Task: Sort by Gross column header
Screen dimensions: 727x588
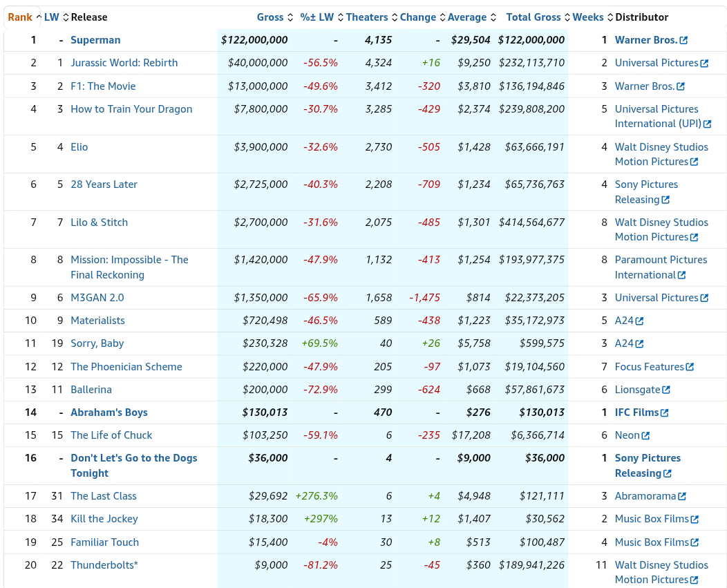Action: point(275,17)
